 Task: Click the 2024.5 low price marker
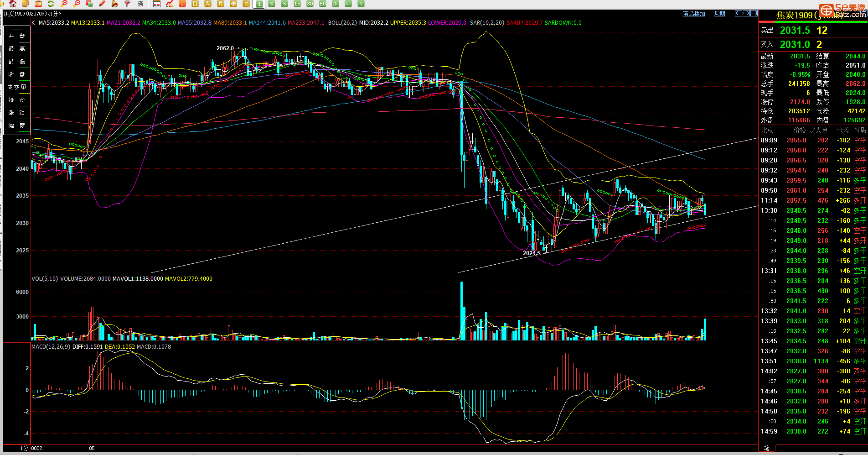point(532,253)
